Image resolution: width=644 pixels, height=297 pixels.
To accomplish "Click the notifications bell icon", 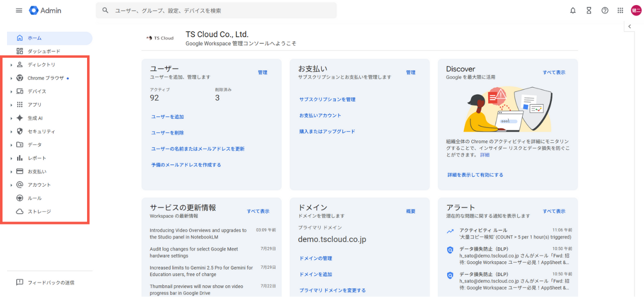I will tap(573, 10).
